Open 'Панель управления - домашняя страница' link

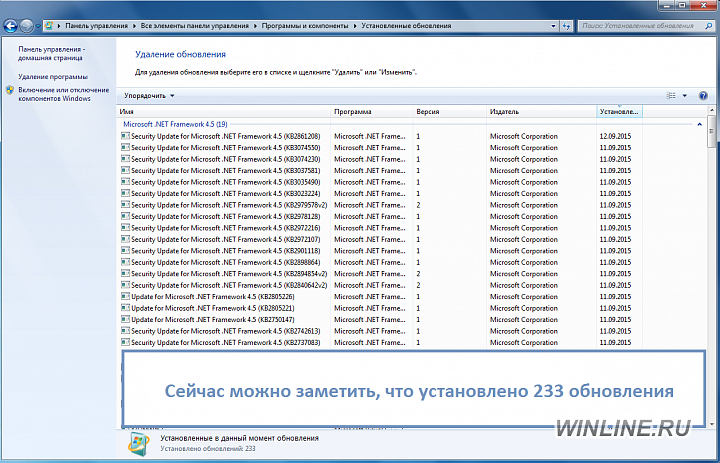click(52, 53)
